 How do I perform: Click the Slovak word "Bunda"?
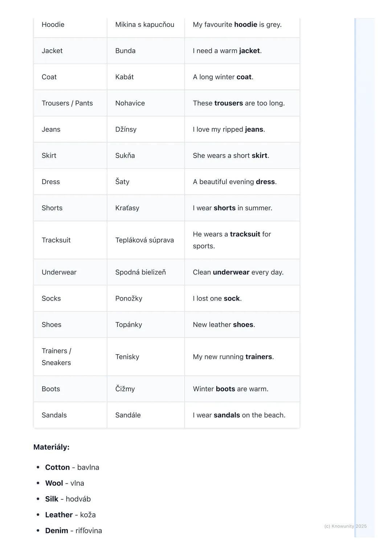[125, 51]
